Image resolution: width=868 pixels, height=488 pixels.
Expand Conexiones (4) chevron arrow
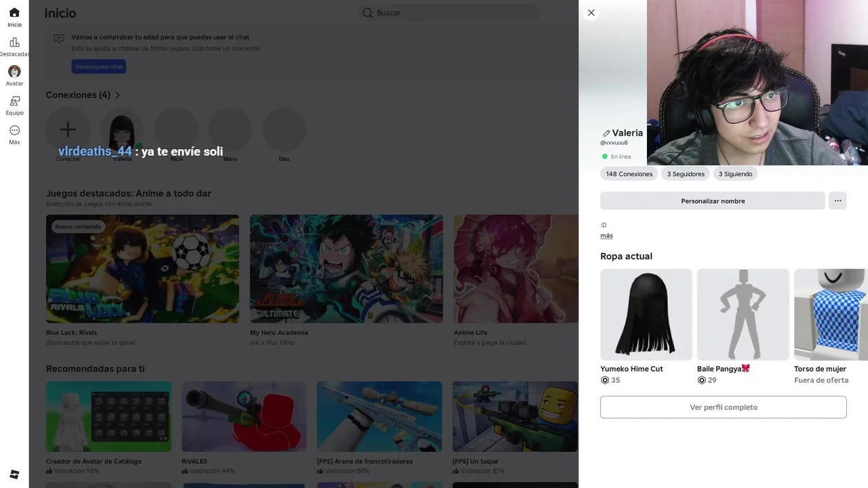click(x=117, y=95)
